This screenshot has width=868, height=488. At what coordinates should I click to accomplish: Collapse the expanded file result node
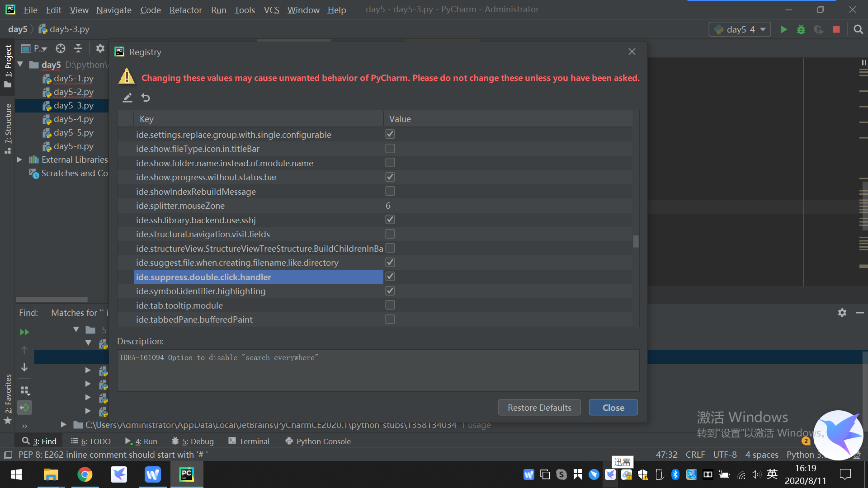(88, 343)
